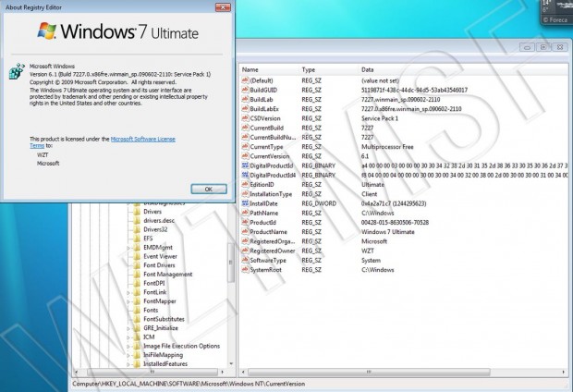Image resolution: width=573 pixels, height=392 pixels.
Task: Select the '00428-015-8630506-70528' ProductId data
Action: coord(395,222)
